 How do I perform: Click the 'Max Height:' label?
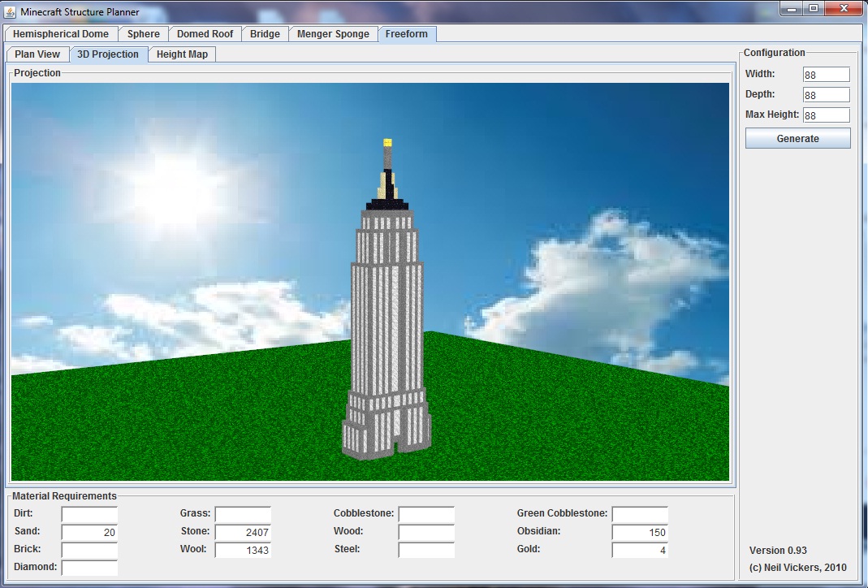pyautogui.click(x=772, y=115)
